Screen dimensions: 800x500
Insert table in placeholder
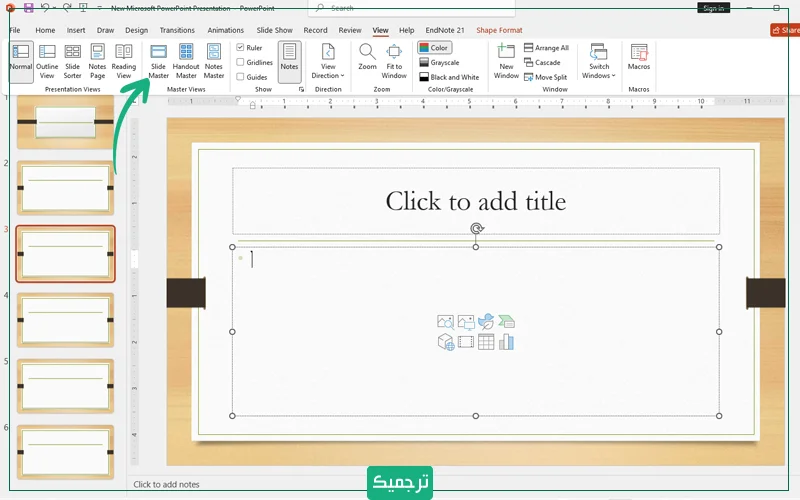point(486,342)
